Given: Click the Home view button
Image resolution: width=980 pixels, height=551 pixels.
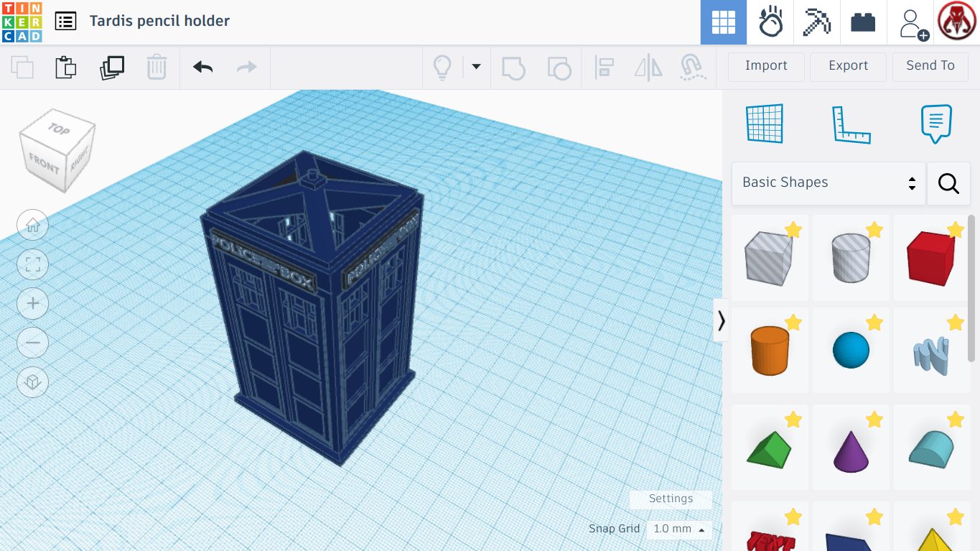Looking at the screenshot, I should 32,226.
